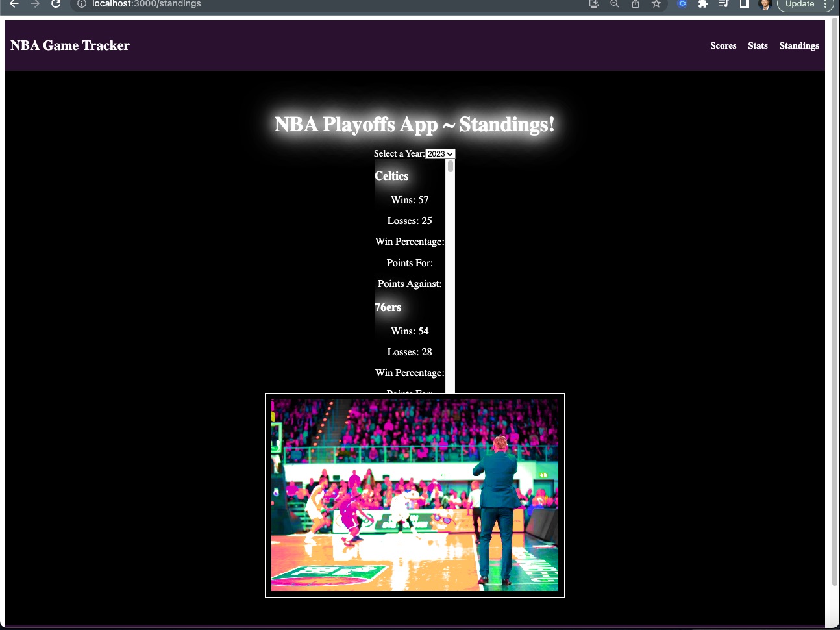Open the dark reader page icon
This screenshot has height=630, width=840.
(744, 4)
